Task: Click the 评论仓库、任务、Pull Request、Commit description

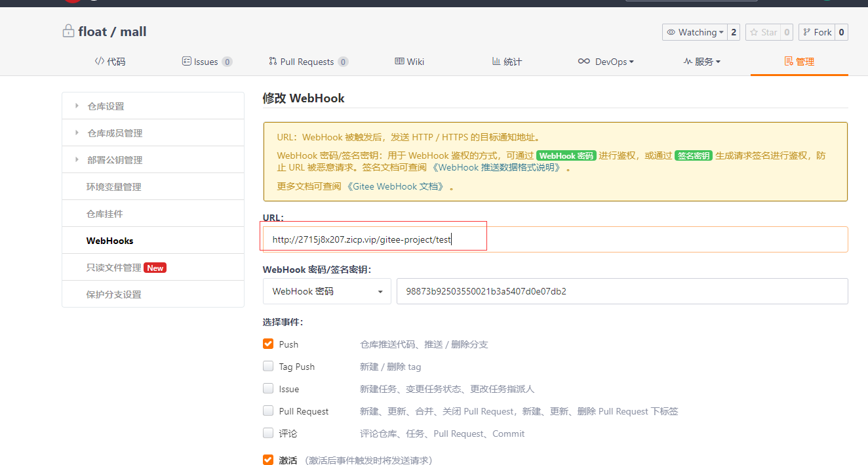Action: 443,434
